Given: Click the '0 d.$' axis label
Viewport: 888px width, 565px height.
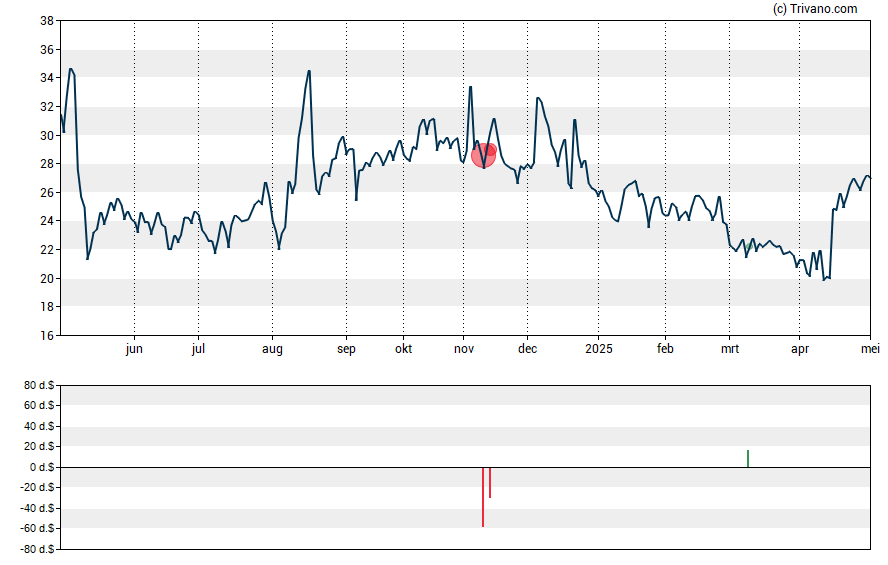Looking at the screenshot, I should (x=42, y=468).
